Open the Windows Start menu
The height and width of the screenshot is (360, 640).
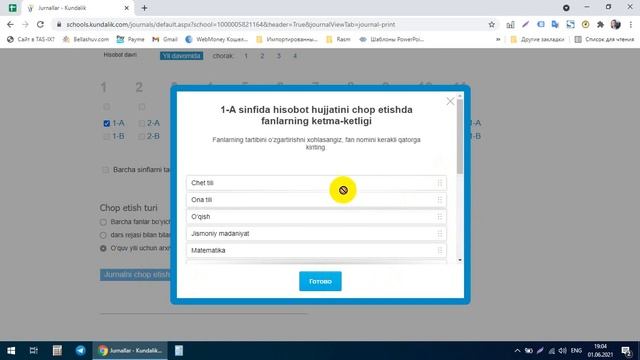[11, 351]
